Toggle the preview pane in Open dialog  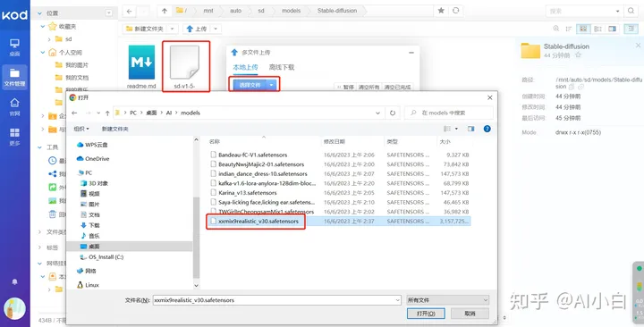[x=470, y=129]
